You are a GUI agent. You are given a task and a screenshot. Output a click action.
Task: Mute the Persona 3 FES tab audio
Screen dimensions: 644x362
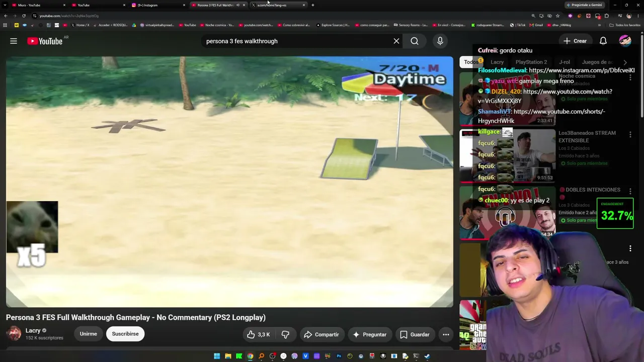click(238, 5)
